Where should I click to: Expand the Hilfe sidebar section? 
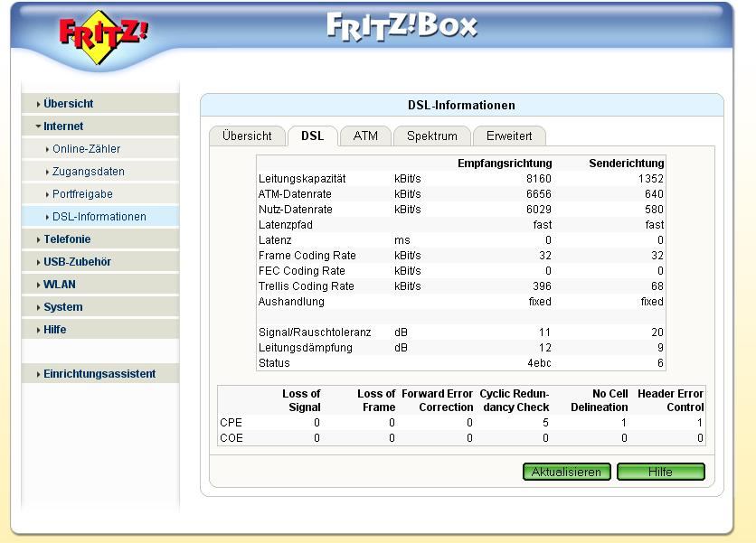pyautogui.click(x=100, y=330)
